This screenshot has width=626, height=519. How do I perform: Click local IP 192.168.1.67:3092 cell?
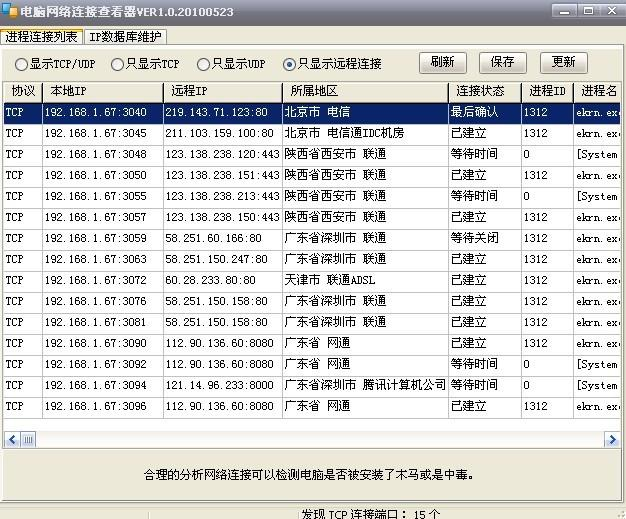point(103,365)
